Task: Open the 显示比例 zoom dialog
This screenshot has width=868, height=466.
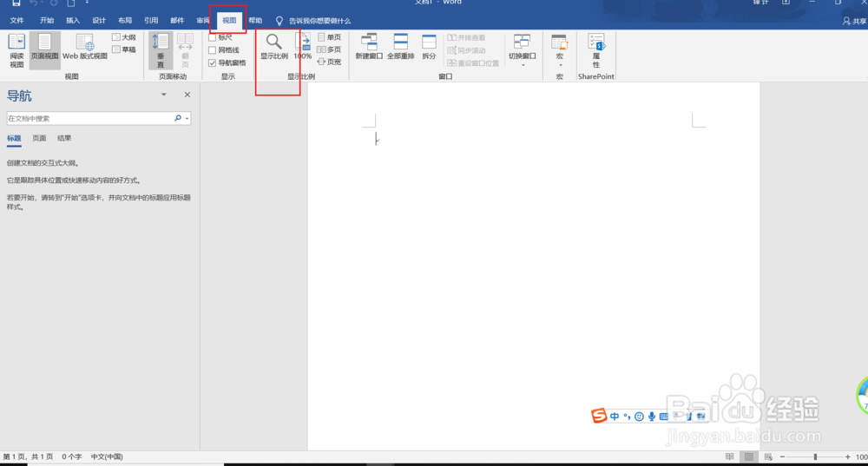Action: pyautogui.click(x=274, y=47)
